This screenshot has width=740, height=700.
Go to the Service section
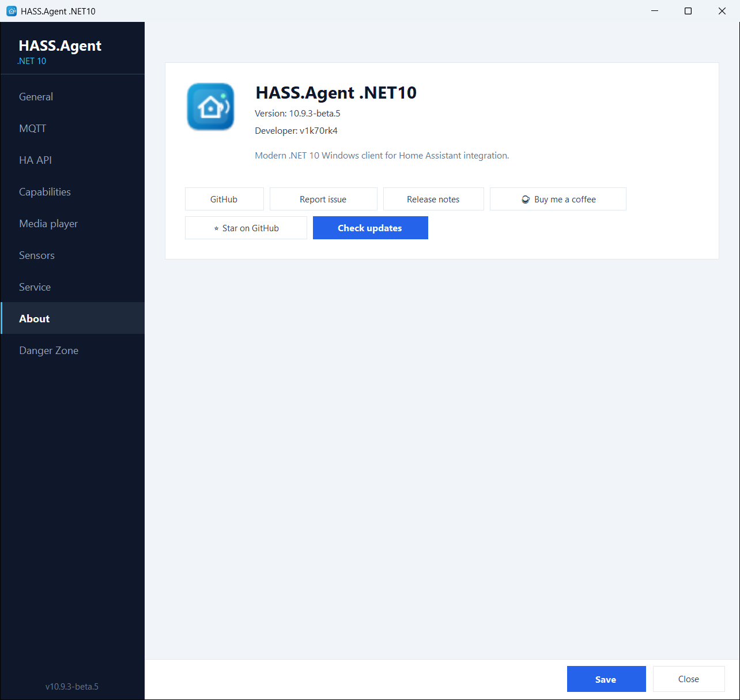pos(73,287)
